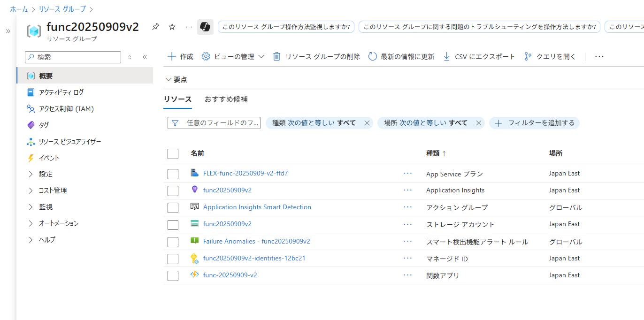Toggle the select-all checkbox in the table header
Image resolution: width=644 pixels, height=320 pixels.
173,153
